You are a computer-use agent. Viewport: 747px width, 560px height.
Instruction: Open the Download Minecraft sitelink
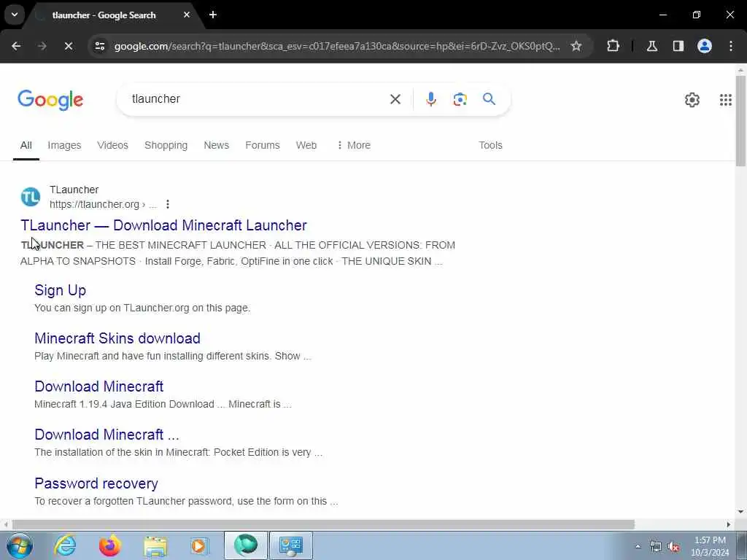click(98, 386)
